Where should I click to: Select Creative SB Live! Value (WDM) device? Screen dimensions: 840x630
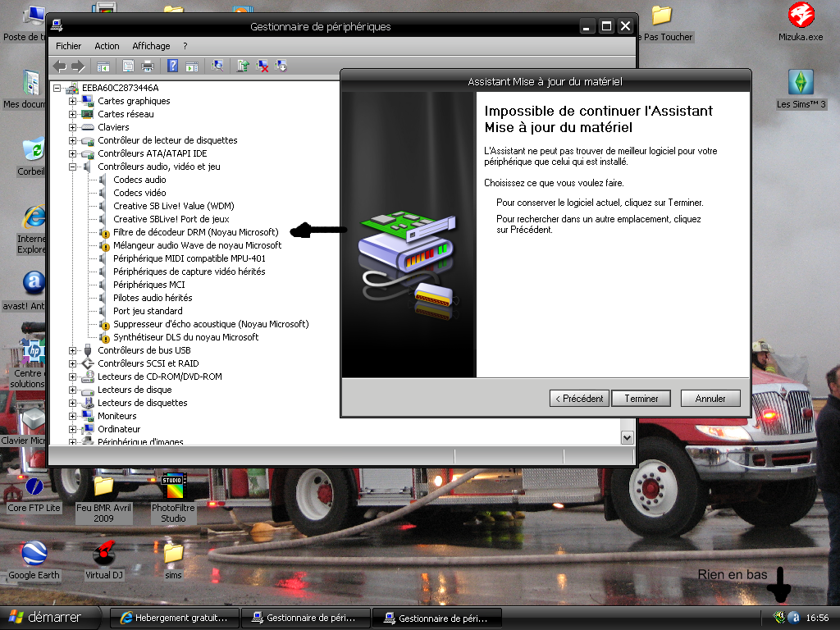(x=173, y=206)
